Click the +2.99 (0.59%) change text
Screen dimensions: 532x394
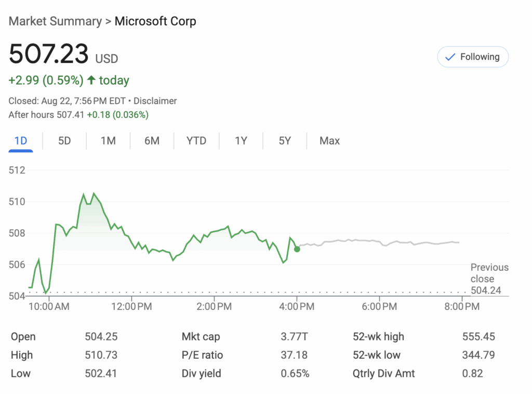coord(46,81)
